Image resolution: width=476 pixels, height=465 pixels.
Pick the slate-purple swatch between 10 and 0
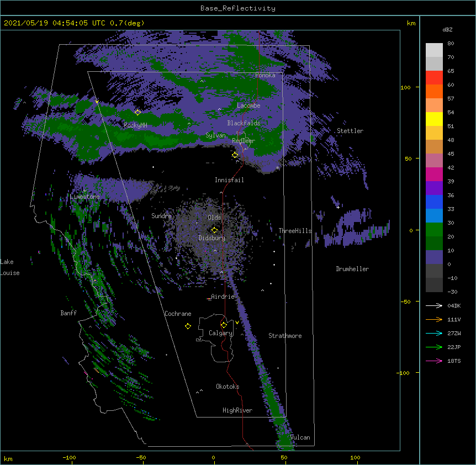pyautogui.click(x=434, y=257)
